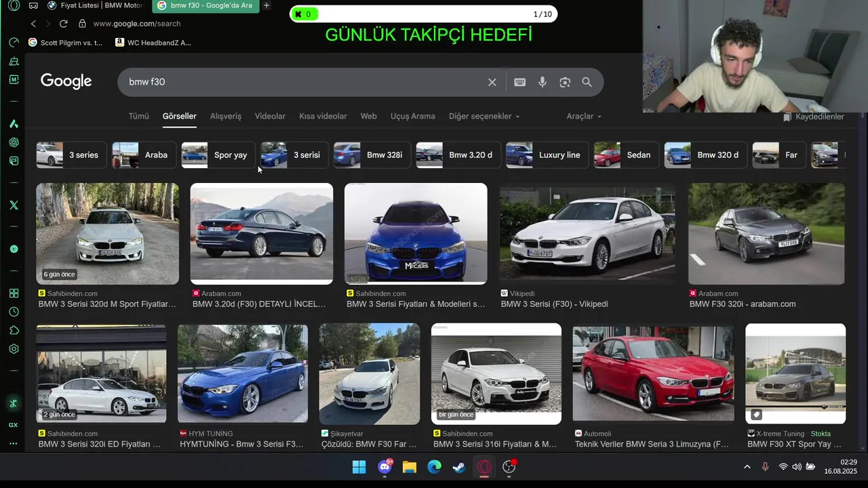Expand the Diğer seçenekler dropdown
Screen dimensions: 868x488
click(484, 116)
